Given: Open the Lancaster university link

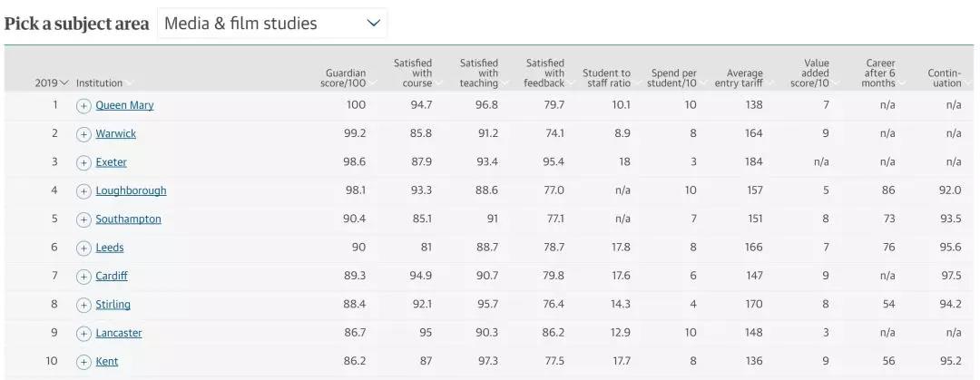Looking at the screenshot, I should [119, 333].
